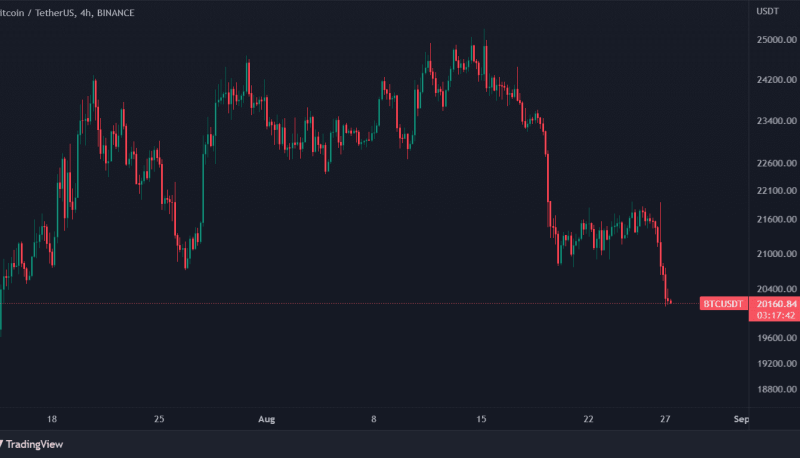Open the USDT currency selector
The image size is (800, 458).
coord(768,10)
